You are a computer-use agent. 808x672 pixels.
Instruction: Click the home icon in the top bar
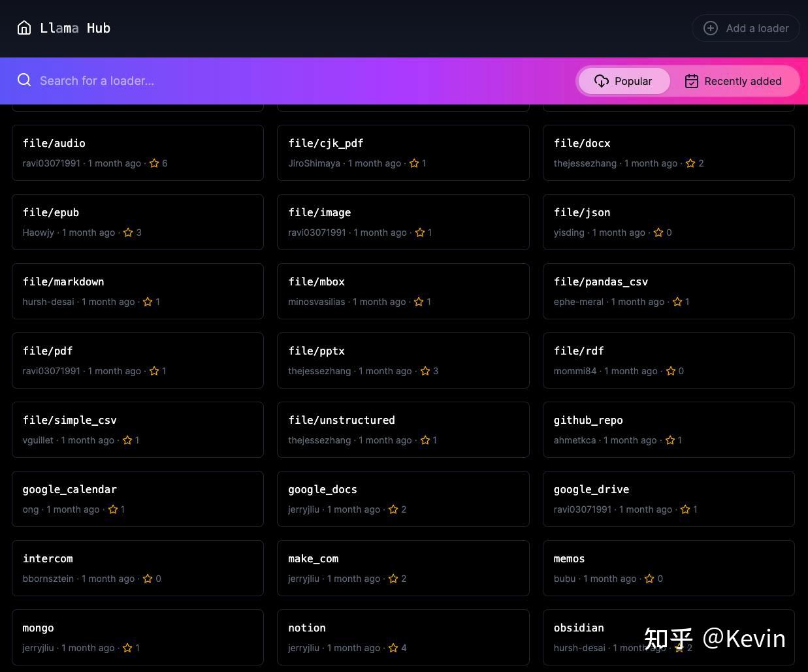coord(24,28)
